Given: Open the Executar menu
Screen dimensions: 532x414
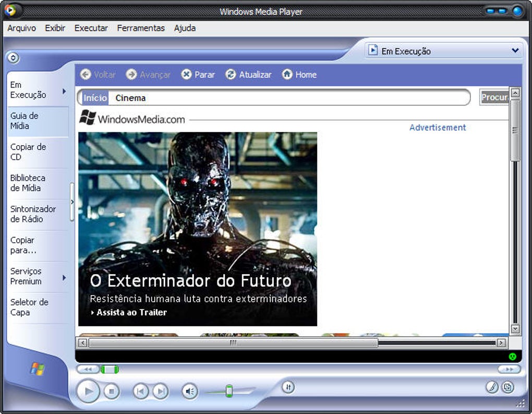Looking at the screenshot, I should click(x=91, y=28).
